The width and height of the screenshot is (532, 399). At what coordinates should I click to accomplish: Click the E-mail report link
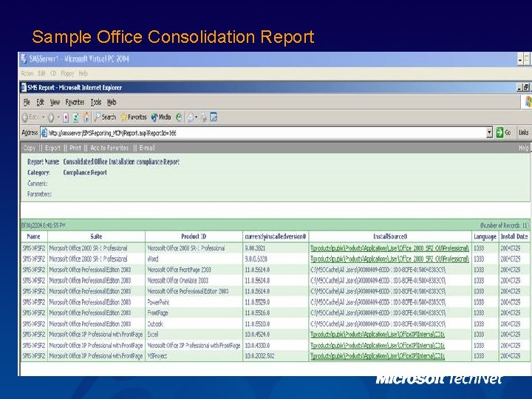[147, 148]
